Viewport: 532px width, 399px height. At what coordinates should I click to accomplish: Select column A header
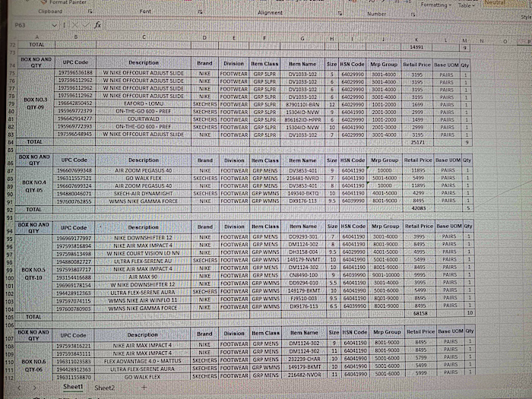tap(36, 36)
